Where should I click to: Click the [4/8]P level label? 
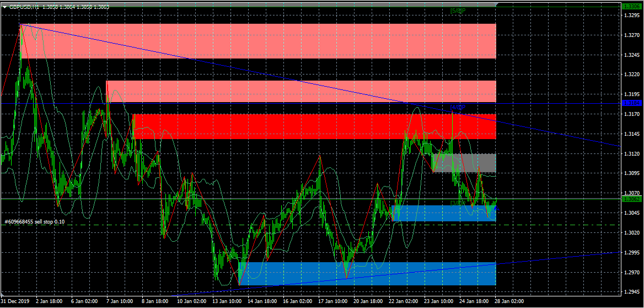[458, 107]
